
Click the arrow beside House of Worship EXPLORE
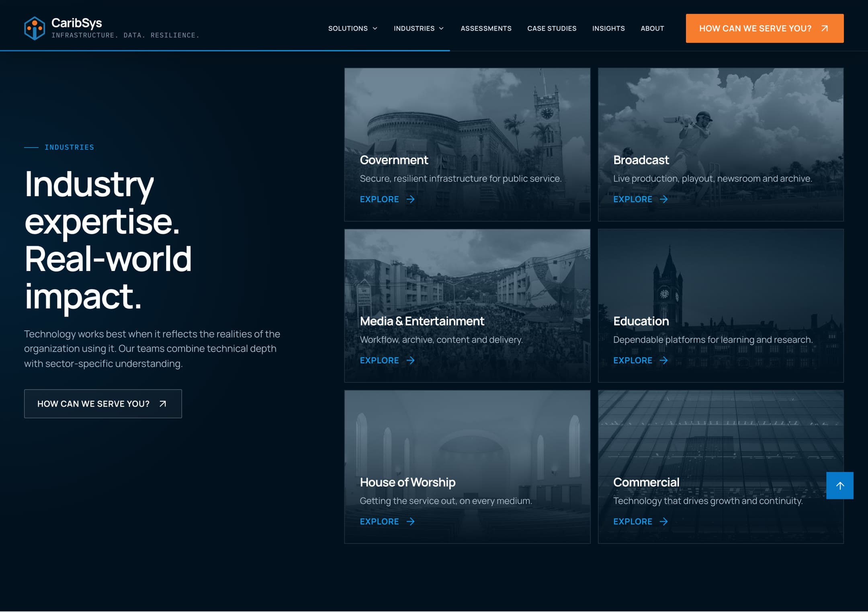tap(410, 522)
